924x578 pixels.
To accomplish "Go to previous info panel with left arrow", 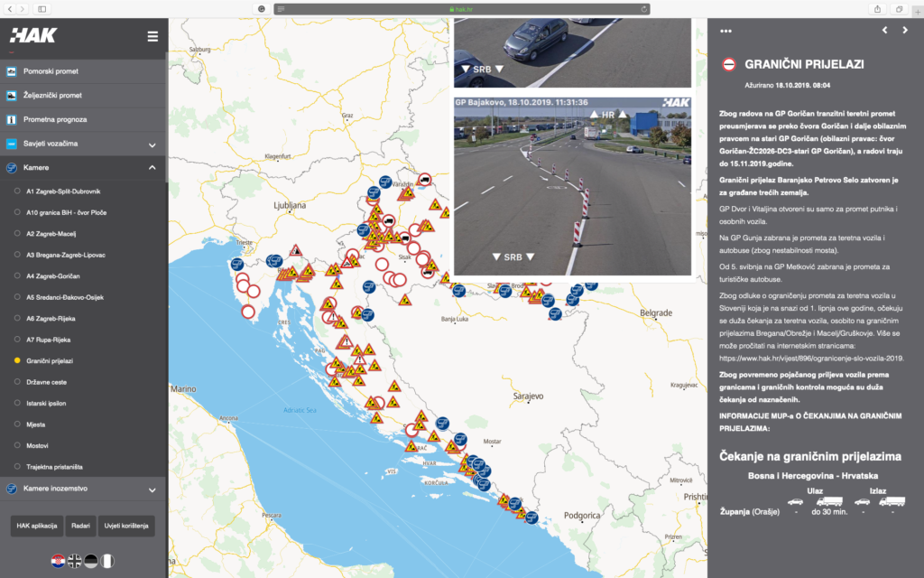I will 884,31.
